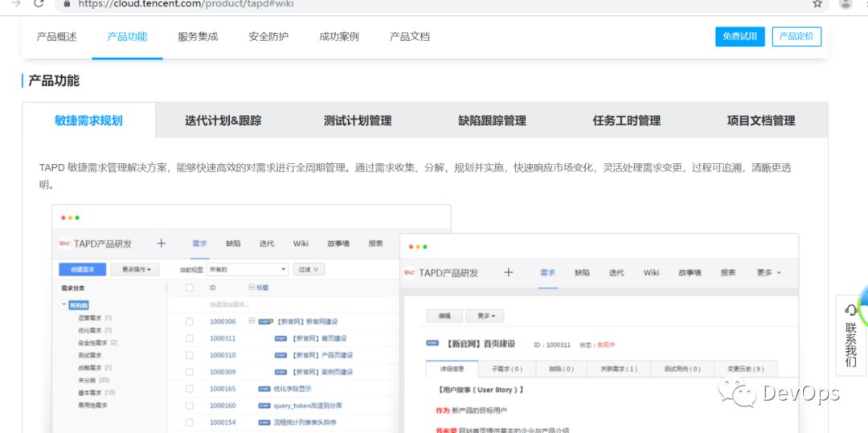The height and width of the screenshot is (433, 868).
Task: Collapse the 所有的 category tree node
Action: coord(64,304)
